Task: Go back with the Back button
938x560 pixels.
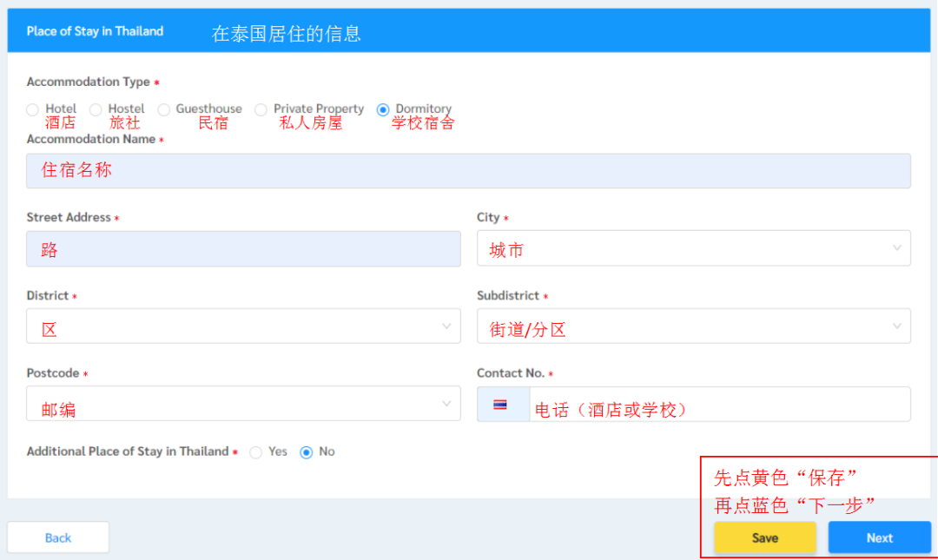Action: click(x=58, y=537)
